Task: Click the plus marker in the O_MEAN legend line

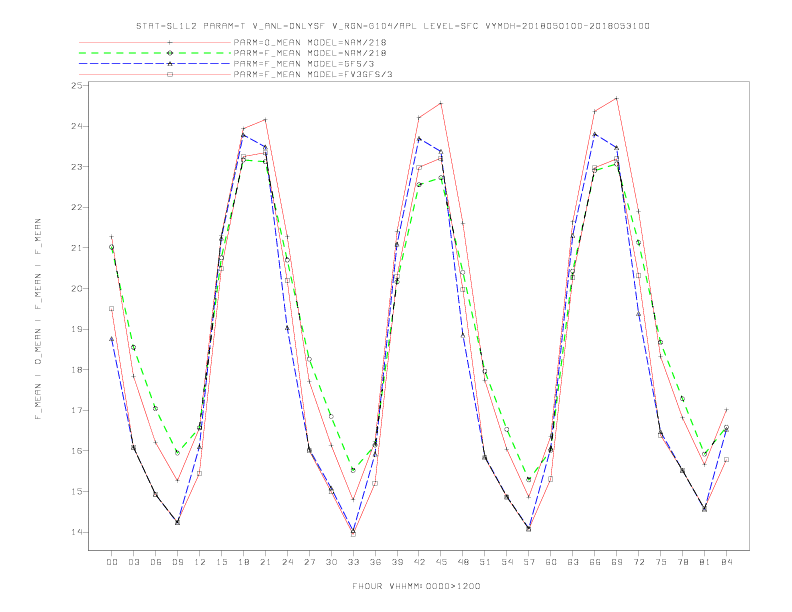Action: 170,42
